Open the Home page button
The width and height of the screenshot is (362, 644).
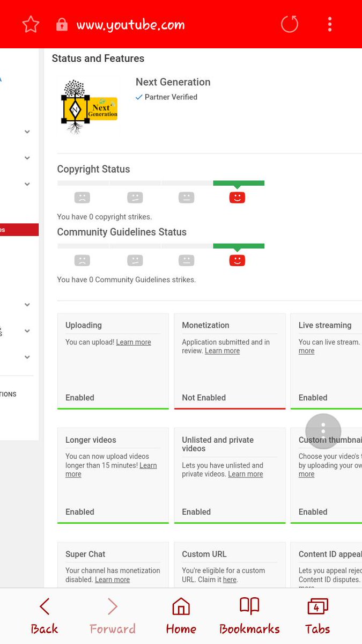(x=181, y=616)
